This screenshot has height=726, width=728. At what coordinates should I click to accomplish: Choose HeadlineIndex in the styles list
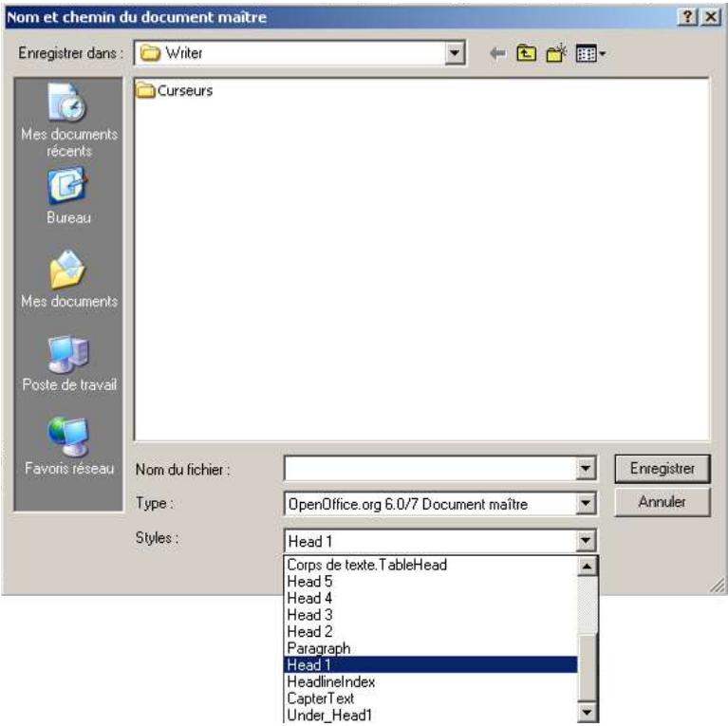(430, 681)
